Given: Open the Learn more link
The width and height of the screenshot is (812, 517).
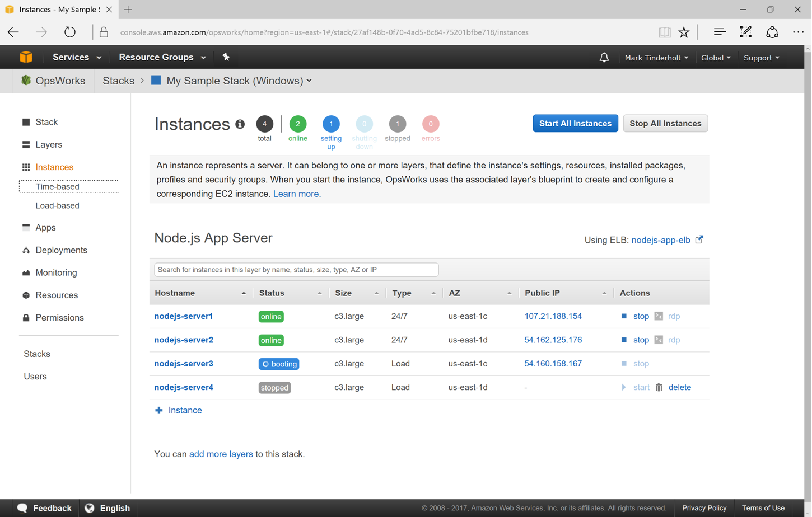Looking at the screenshot, I should coord(296,194).
